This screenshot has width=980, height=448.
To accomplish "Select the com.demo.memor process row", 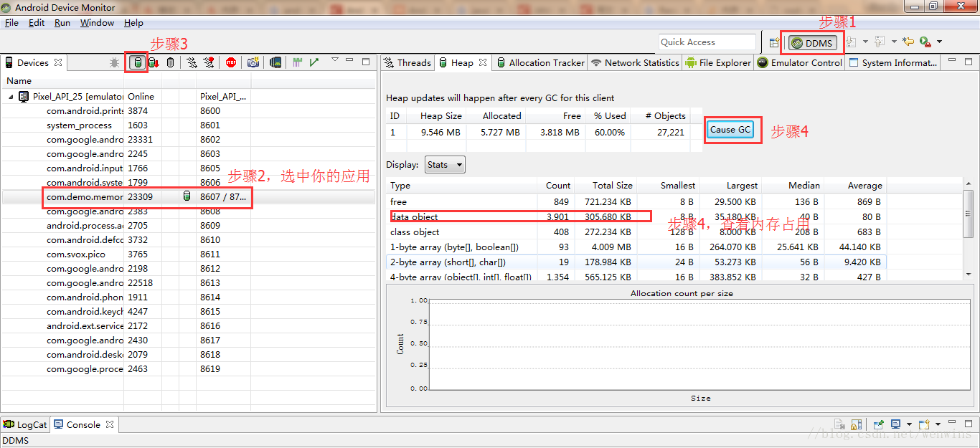I will (189, 196).
